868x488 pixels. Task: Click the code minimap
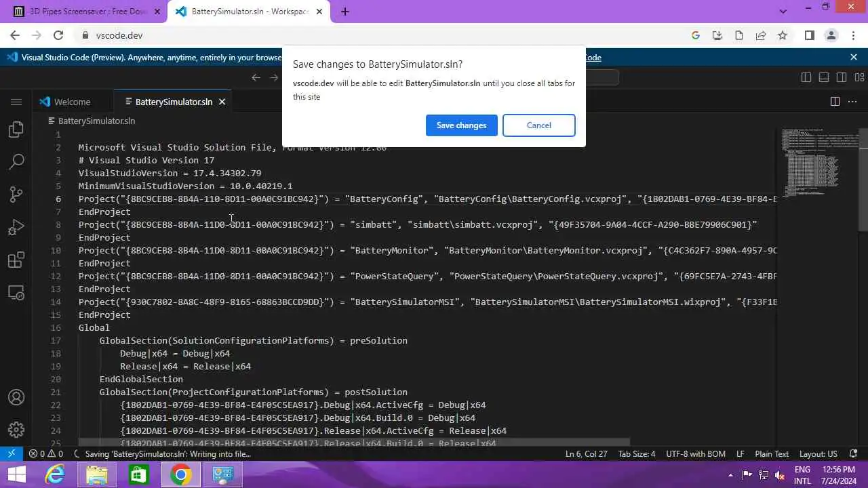click(816, 163)
